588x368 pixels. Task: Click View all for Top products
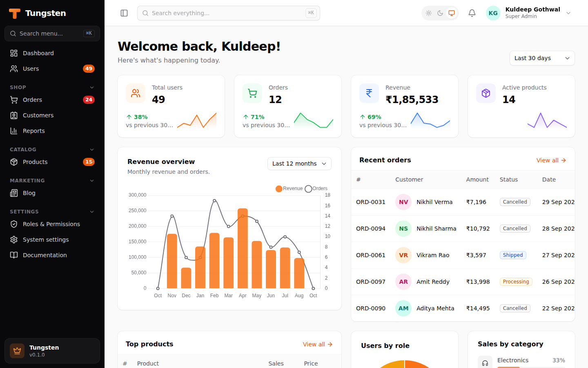pos(318,344)
